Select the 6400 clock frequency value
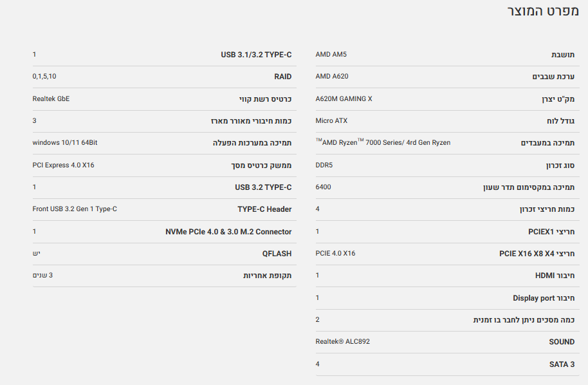 pyautogui.click(x=324, y=187)
